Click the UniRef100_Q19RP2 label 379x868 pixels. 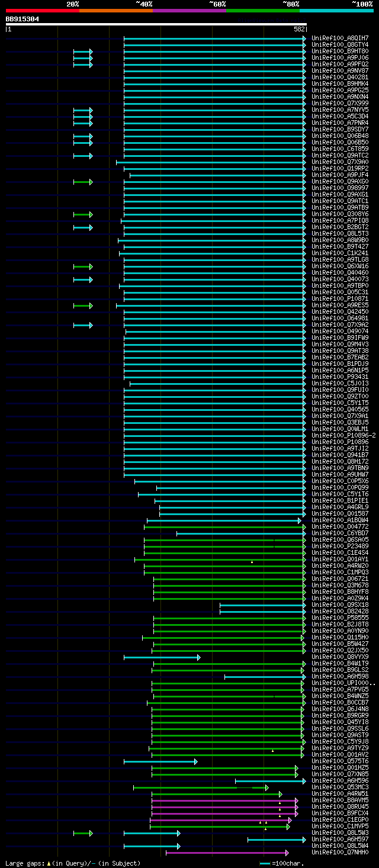(x=340, y=168)
